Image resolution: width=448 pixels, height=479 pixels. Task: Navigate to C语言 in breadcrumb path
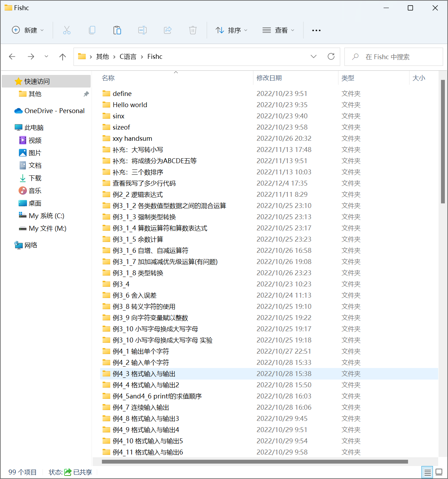[x=128, y=57]
